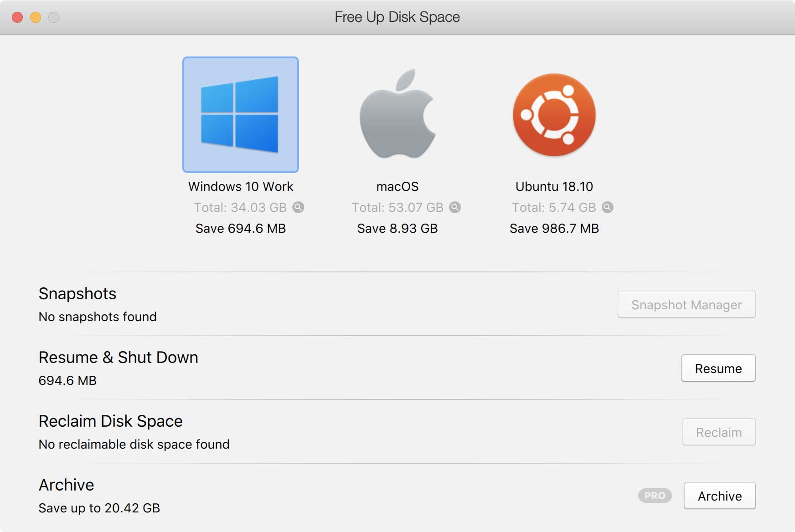This screenshot has width=795, height=532.
Task: Select the Windows 10 Work virtual machine icon
Action: coord(240,115)
